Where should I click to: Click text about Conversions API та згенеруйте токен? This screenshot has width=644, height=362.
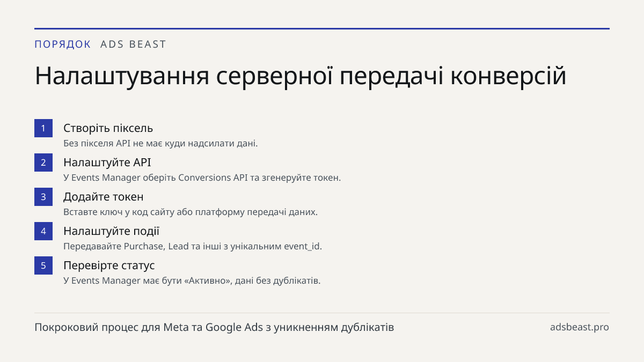[x=259, y=178]
